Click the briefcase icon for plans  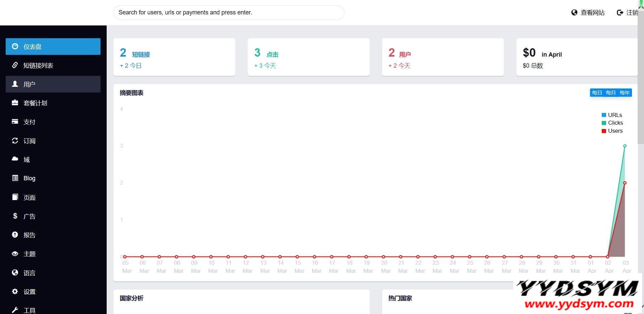pyautogui.click(x=15, y=103)
